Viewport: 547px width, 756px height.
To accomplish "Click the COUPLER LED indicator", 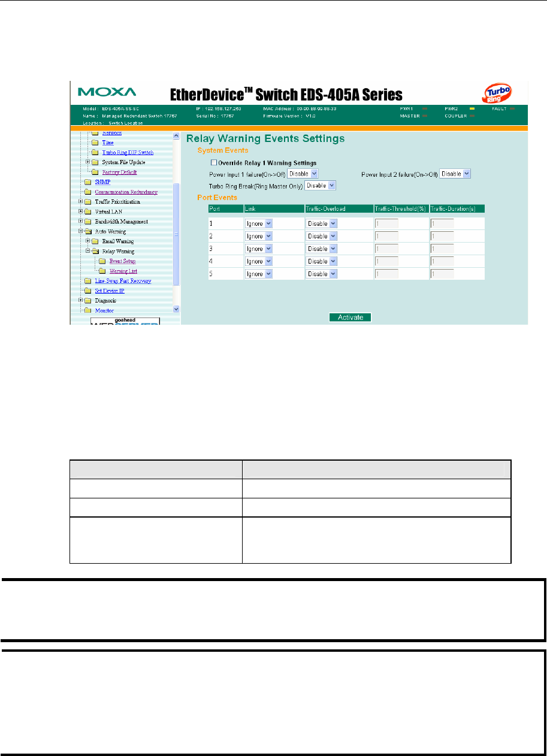I will [x=472, y=116].
